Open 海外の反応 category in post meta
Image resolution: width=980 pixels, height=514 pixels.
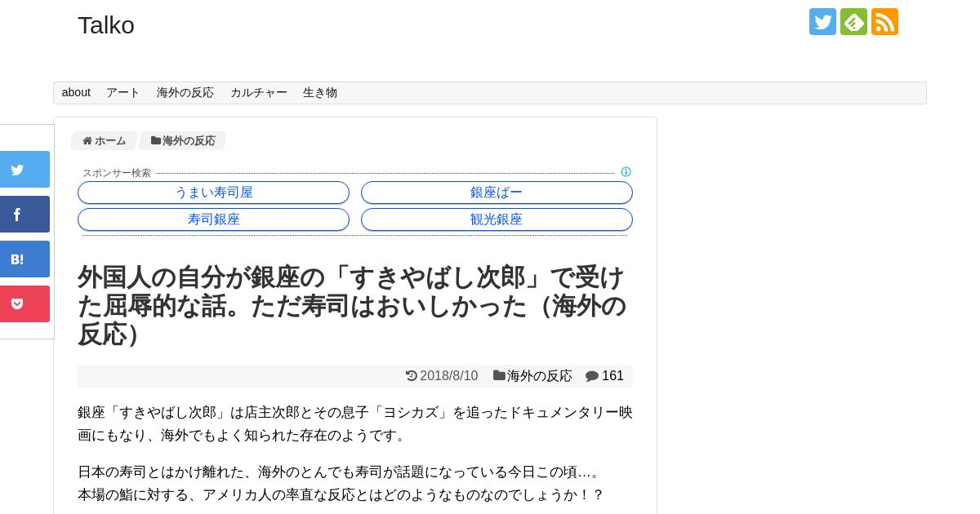[x=539, y=376]
